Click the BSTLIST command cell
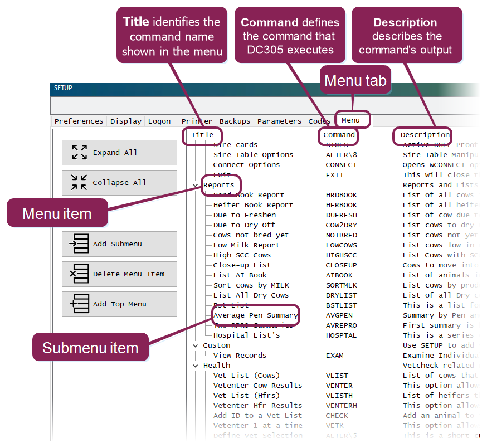 click(x=342, y=305)
